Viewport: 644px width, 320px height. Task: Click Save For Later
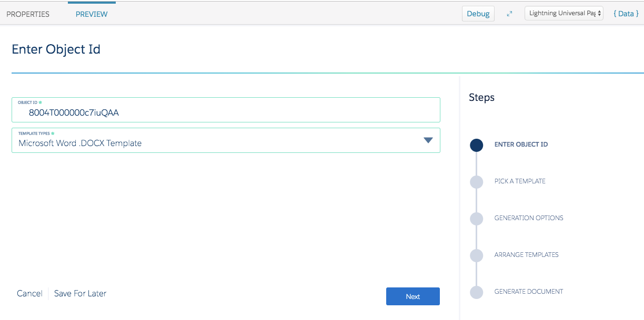click(x=80, y=293)
